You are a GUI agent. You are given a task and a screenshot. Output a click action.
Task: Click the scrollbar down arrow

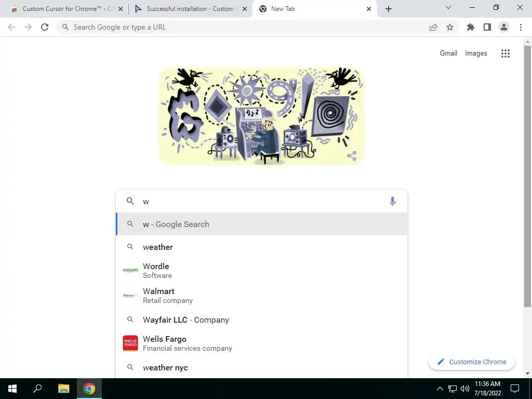point(527,374)
